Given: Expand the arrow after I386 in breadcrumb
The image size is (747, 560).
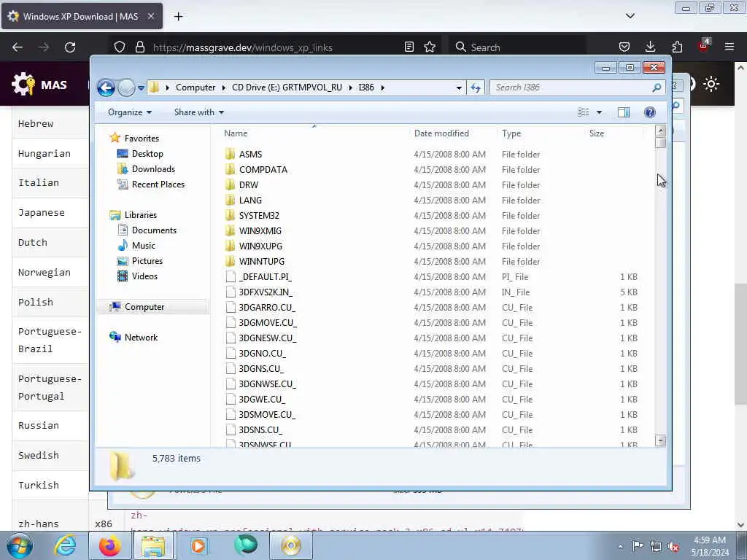Looking at the screenshot, I should 382,87.
